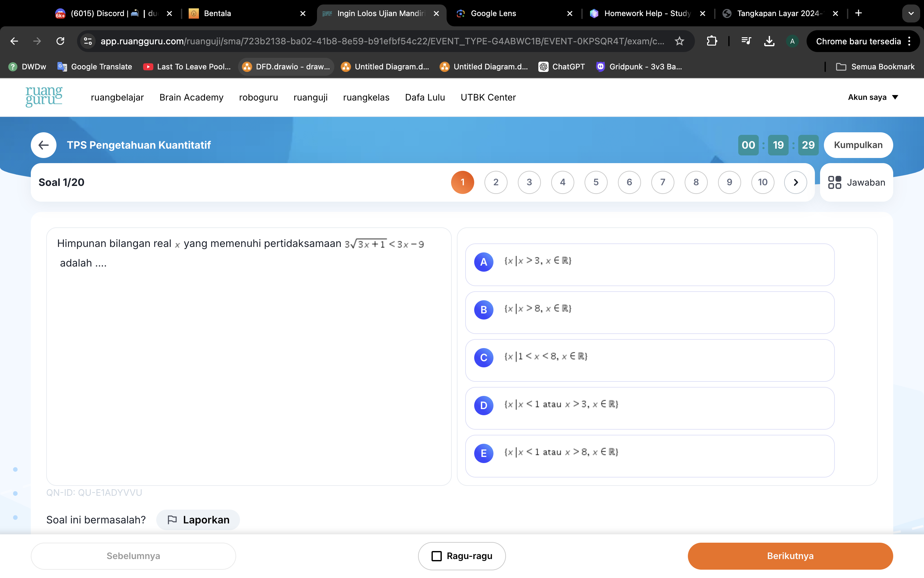Switch to the Google Lens tab
The width and height of the screenshot is (924, 578).
point(514,13)
